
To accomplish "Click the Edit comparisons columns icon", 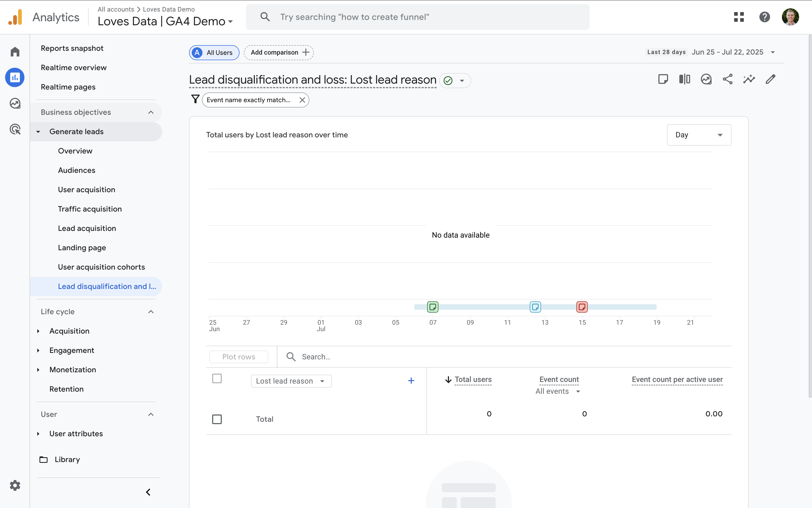I will (x=684, y=79).
